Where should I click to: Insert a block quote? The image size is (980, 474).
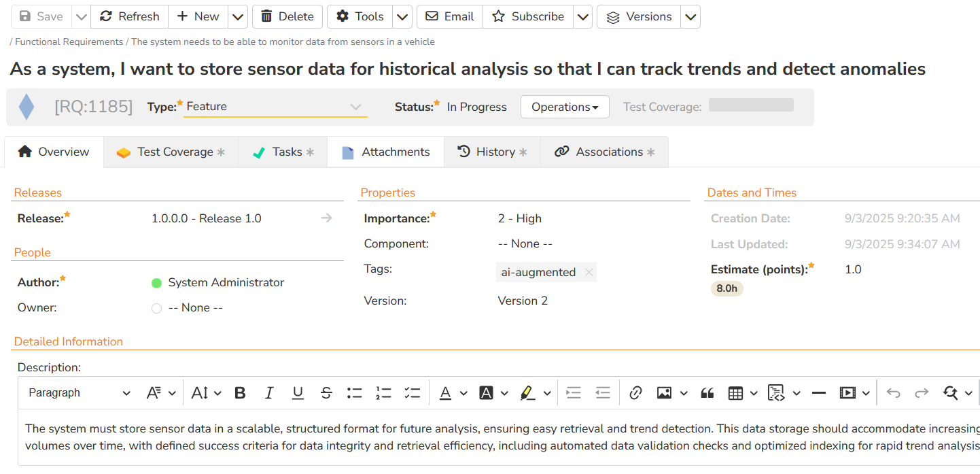point(707,393)
